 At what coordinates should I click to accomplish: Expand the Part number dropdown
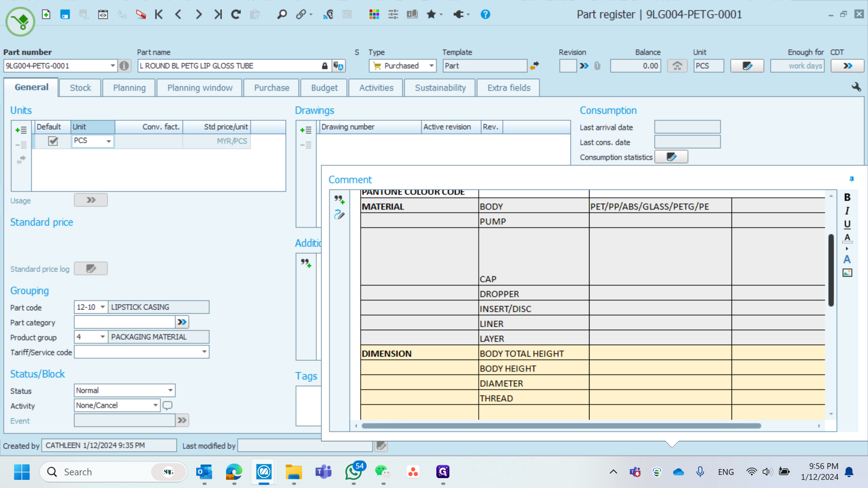coord(113,66)
